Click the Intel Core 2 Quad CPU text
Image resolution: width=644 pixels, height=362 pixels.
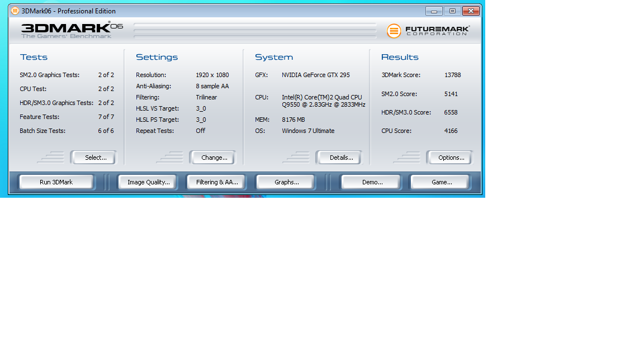323,101
